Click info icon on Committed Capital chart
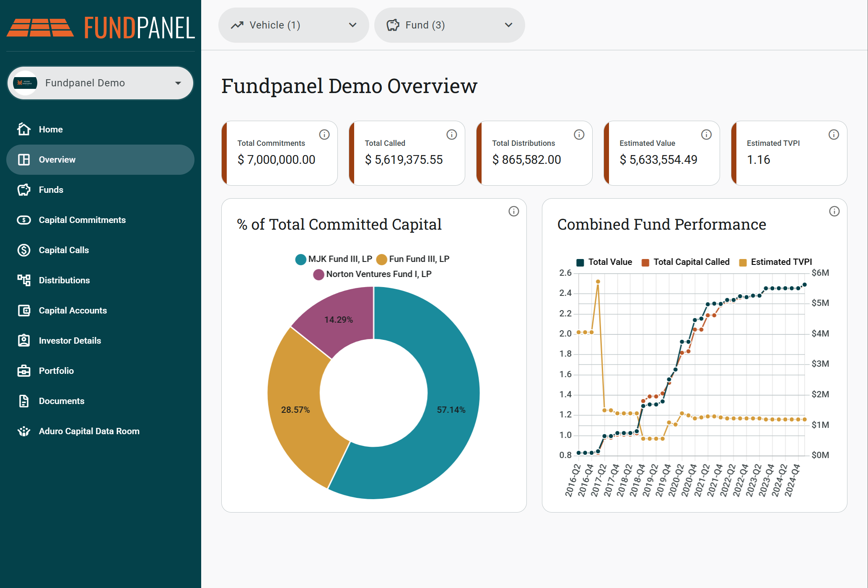The image size is (868, 588). coord(514,211)
